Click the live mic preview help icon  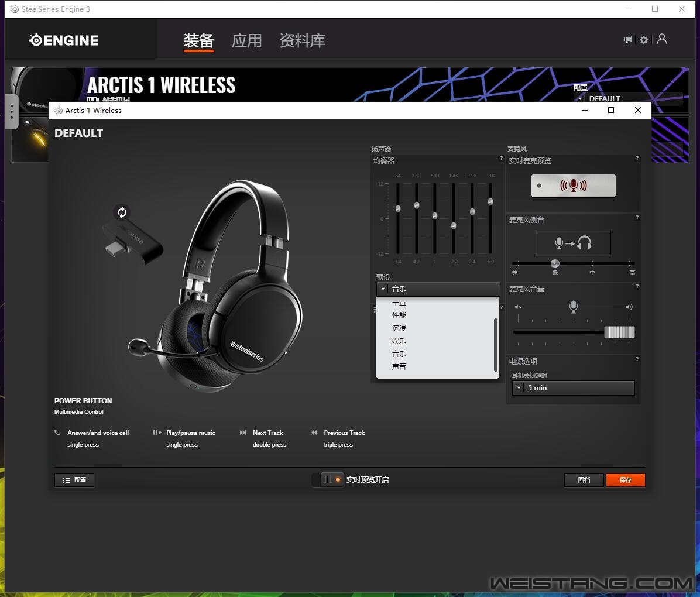637,158
